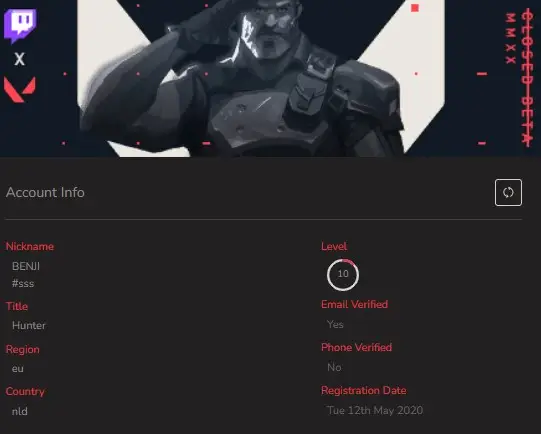Click the eu region value

(18, 369)
